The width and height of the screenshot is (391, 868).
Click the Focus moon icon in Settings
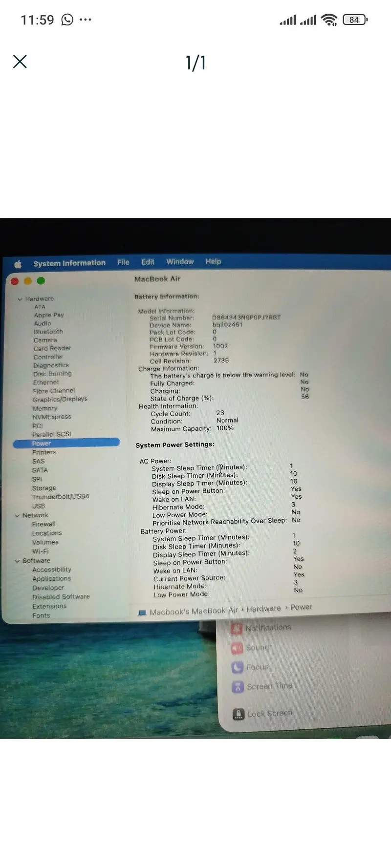(238, 668)
